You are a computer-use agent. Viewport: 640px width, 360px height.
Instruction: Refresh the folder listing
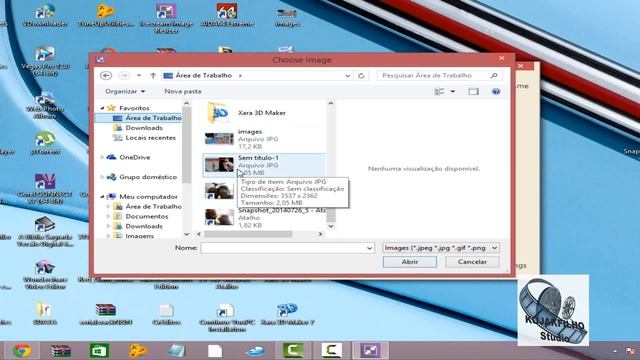tap(361, 76)
